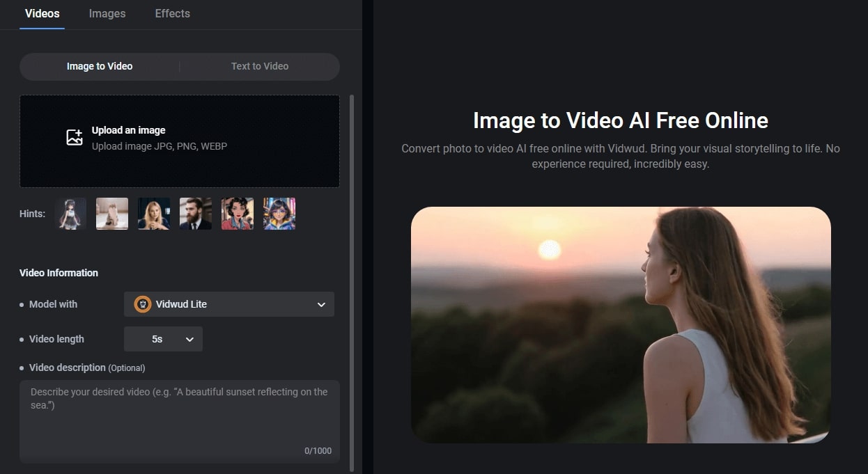The height and width of the screenshot is (474, 868).
Task: Switch to Image to Video mode
Action: pyautogui.click(x=100, y=66)
